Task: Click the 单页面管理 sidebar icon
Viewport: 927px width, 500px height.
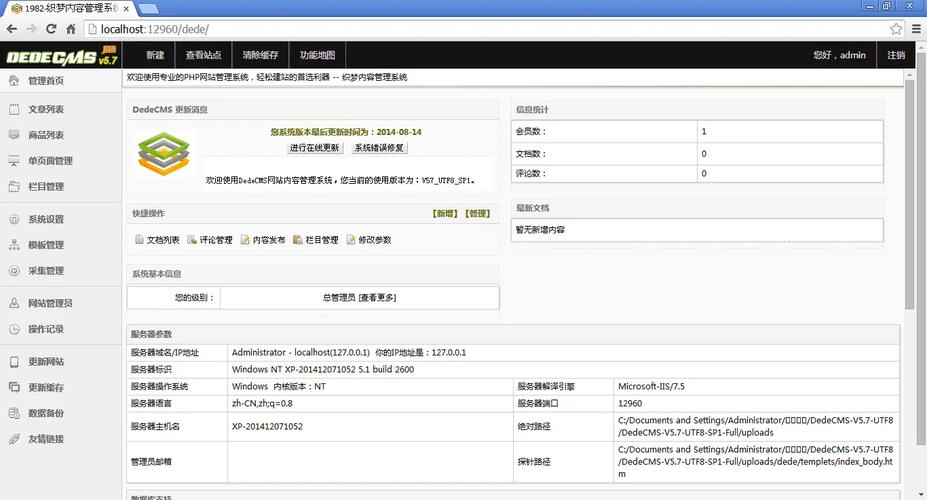Action: click(14, 161)
